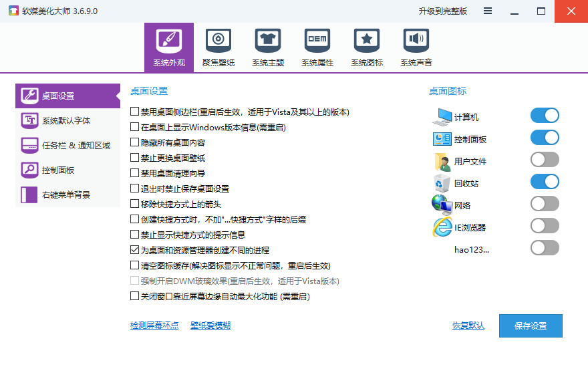Switch to the 系统外观 tab
This screenshot has height=387, width=588.
(168, 47)
